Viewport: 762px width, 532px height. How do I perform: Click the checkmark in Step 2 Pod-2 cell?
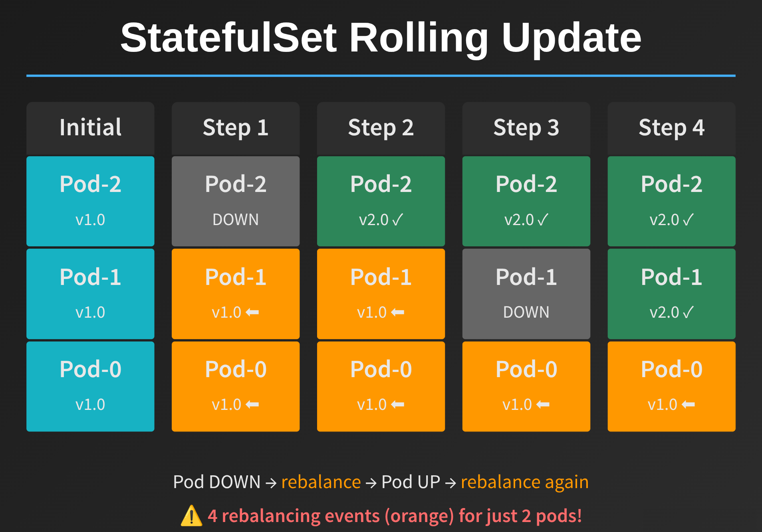pos(398,220)
